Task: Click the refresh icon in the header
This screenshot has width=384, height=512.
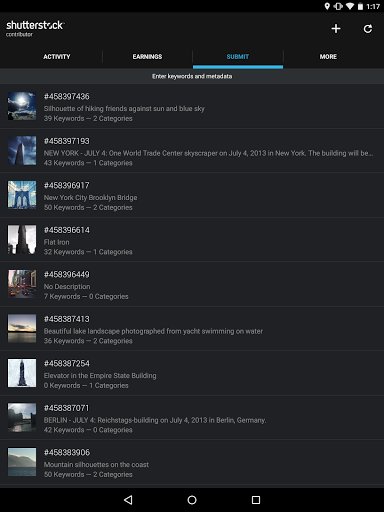Action: click(368, 29)
